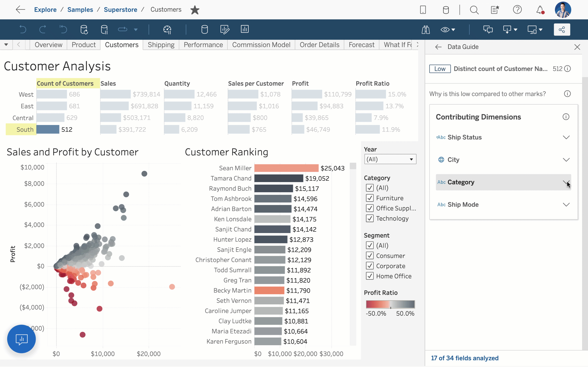588x367 pixels.
Task: Switch to the Performance tab
Action: [203, 44]
